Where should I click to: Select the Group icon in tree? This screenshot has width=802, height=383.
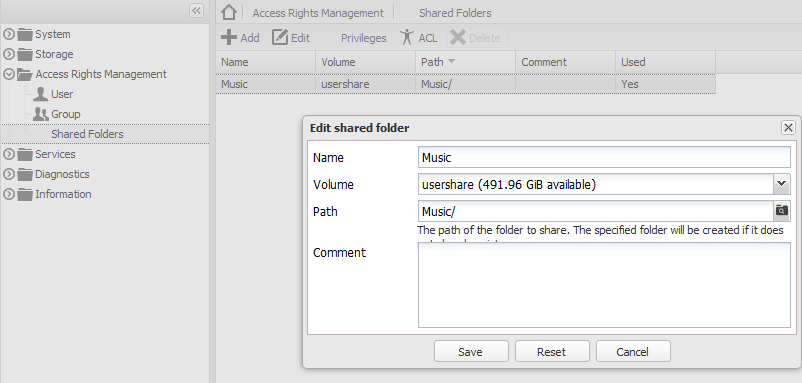click(x=40, y=114)
